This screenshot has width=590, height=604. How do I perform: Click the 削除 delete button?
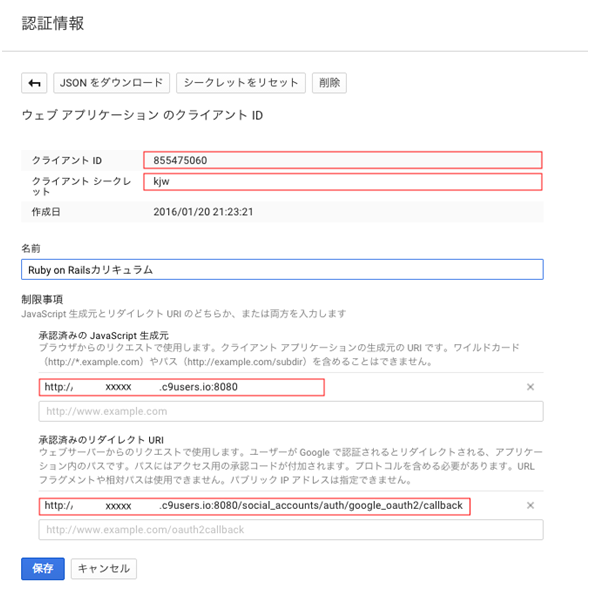pos(329,83)
